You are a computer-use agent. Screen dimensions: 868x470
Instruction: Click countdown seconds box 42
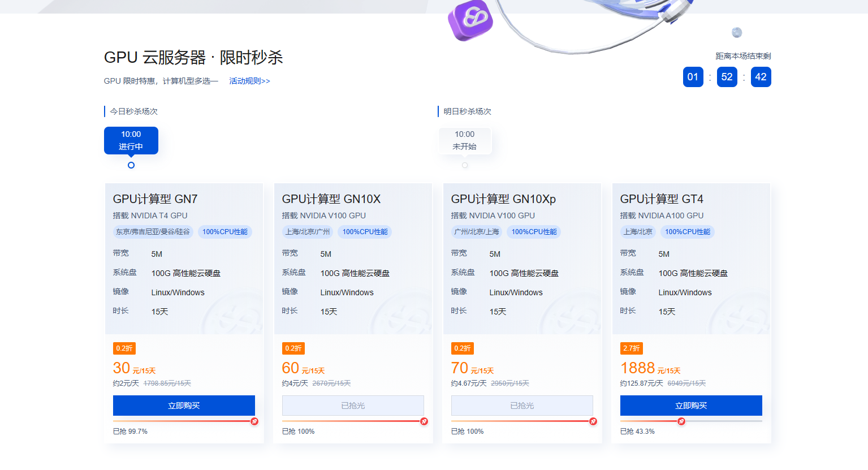[x=761, y=77]
